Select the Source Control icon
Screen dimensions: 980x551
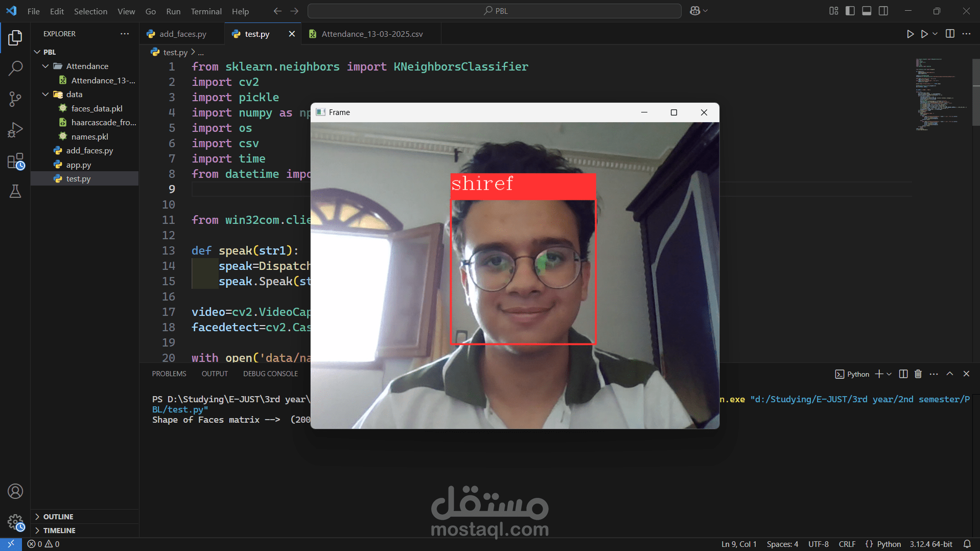click(x=15, y=99)
